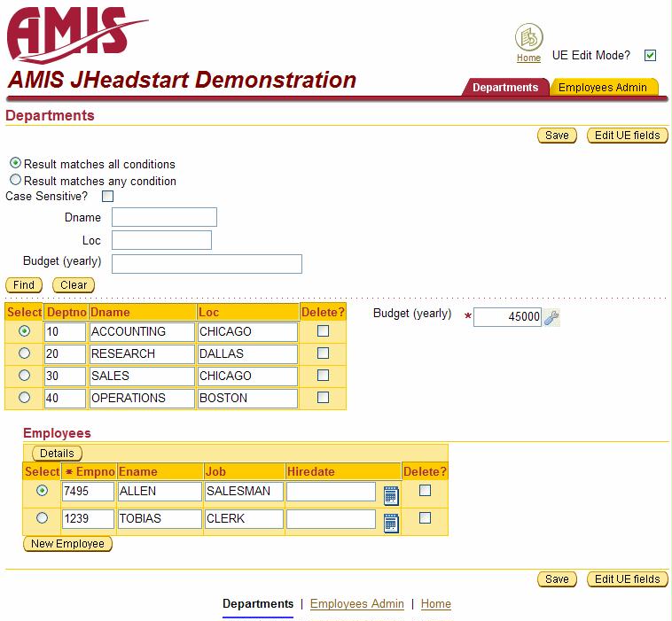Enable the Case Sensitive checkbox
Screen dimensions: 672x621
108,197
